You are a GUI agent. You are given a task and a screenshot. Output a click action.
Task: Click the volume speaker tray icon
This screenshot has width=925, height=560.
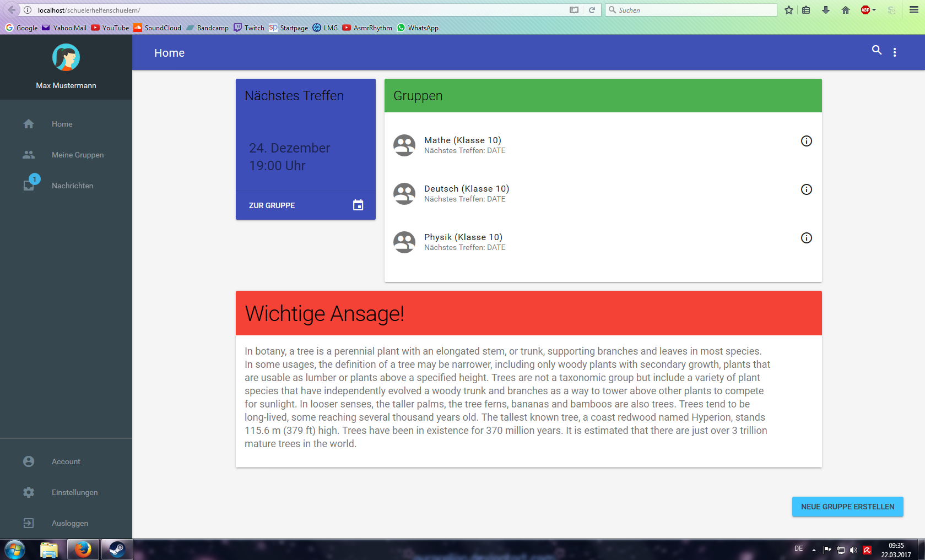(853, 550)
